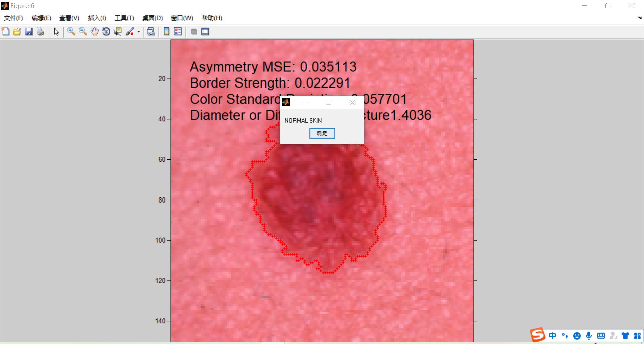644x344 pixels.
Task: Activate voice input microphone icon
Action: (x=589, y=336)
